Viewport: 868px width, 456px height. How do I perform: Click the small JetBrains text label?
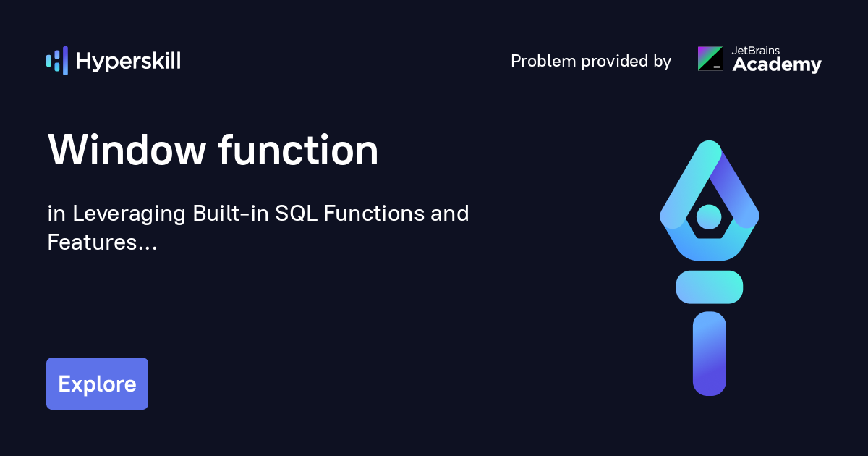tap(757, 51)
